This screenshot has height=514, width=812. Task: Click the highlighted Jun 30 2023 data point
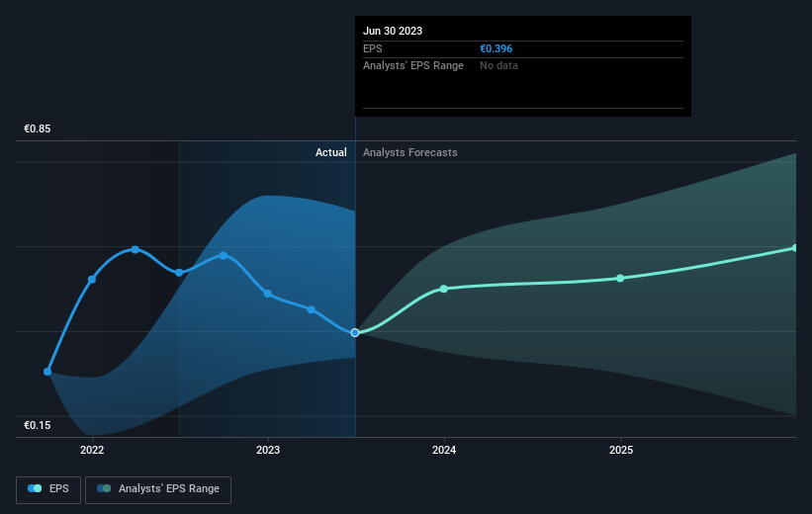tap(355, 333)
